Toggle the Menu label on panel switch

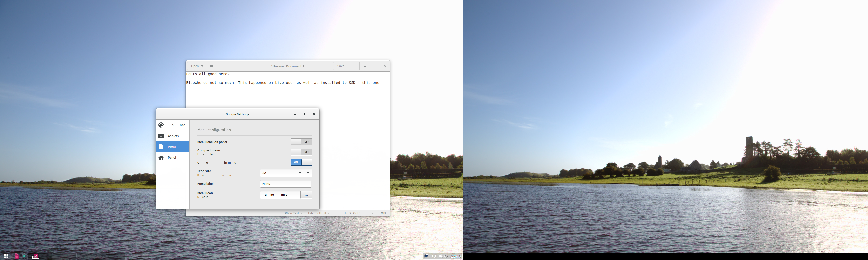(301, 142)
